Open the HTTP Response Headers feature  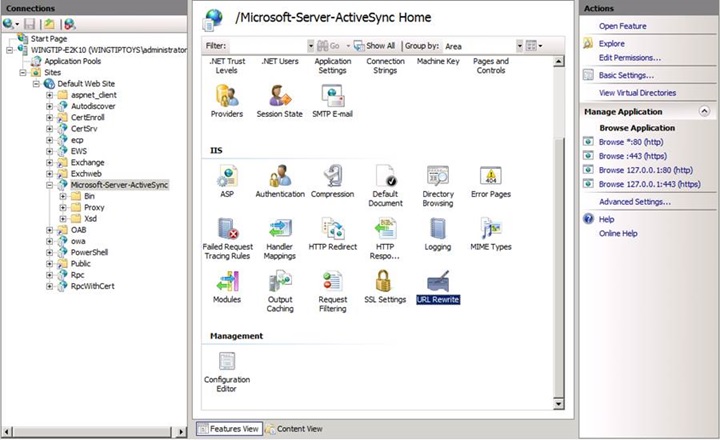pos(385,239)
